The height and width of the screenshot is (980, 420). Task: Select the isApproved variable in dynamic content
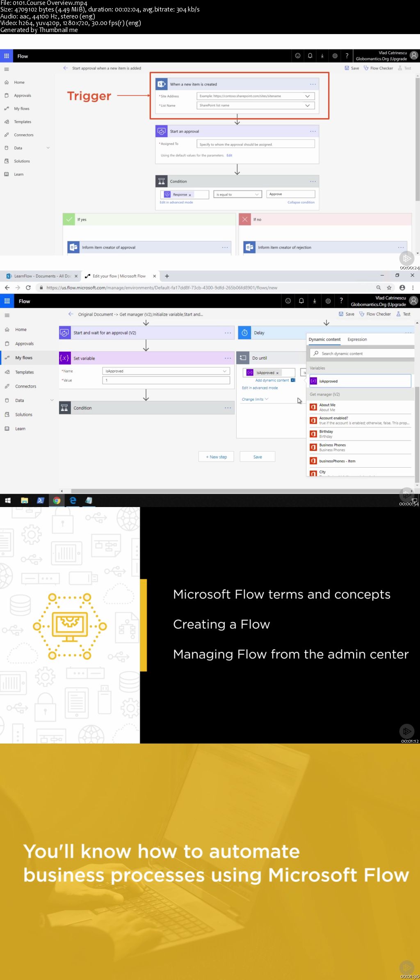(360, 381)
